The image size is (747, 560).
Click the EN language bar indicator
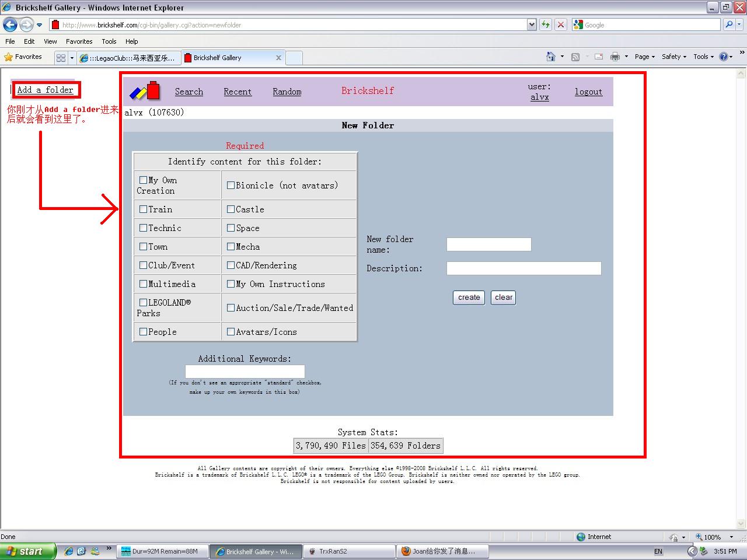[x=658, y=551]
